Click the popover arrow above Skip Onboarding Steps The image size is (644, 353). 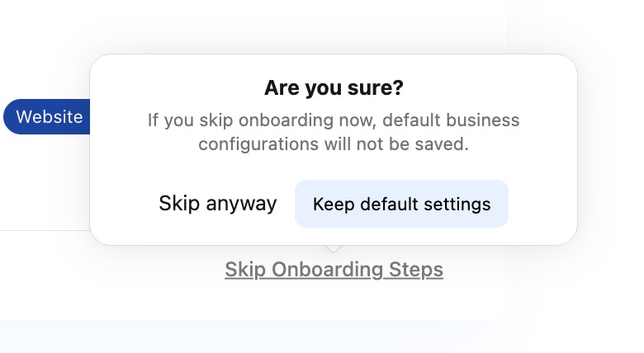[x=333, y=249]
